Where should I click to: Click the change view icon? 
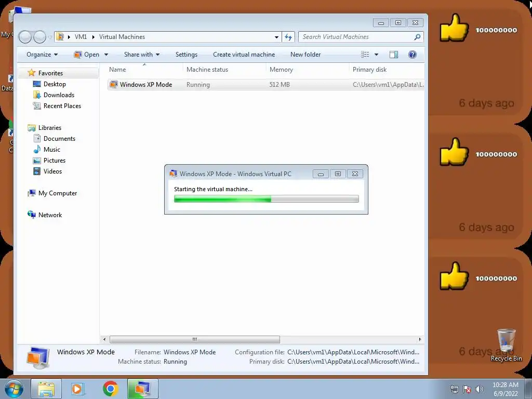(x=365, y=55)
